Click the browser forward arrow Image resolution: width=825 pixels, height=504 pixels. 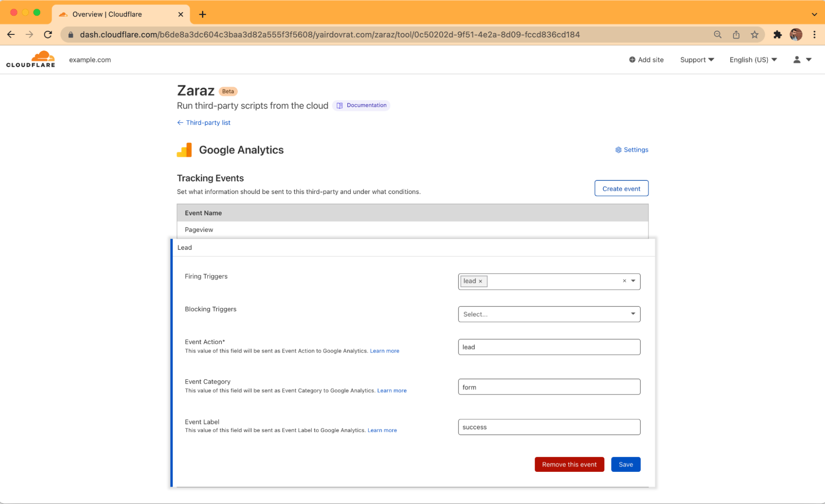click(29, 34)
